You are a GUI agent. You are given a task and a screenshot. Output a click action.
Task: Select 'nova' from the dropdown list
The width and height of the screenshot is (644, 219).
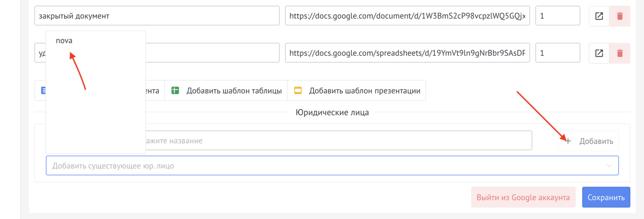click(x=64, y=41)
